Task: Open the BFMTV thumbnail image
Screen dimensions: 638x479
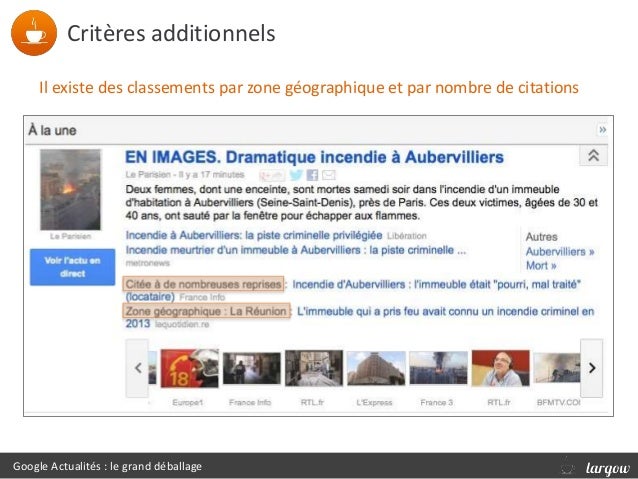Action: (557, 368)
